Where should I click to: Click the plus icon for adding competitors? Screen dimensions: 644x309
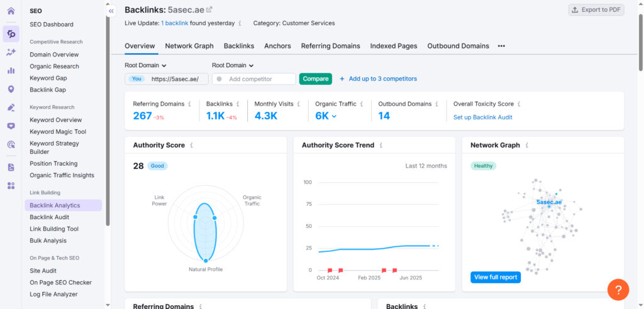pyautogui.click(x=341, y=79)
